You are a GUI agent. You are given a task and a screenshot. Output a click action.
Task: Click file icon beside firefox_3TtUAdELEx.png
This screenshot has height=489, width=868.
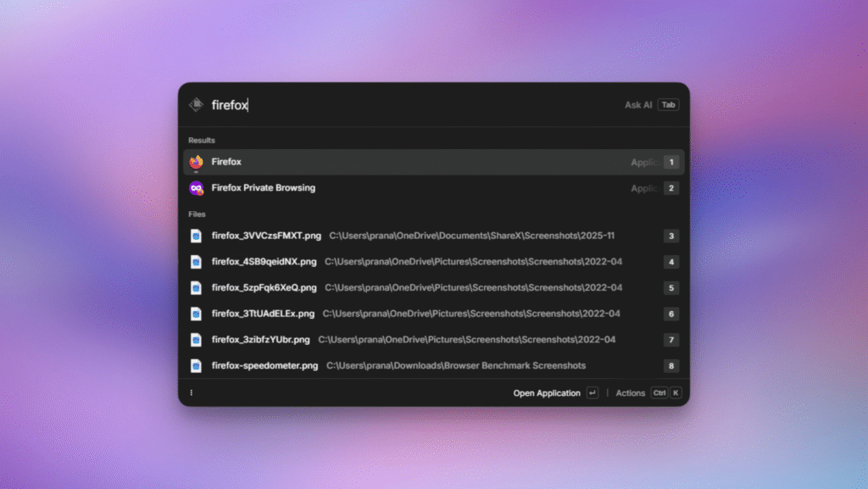(196, 314)
